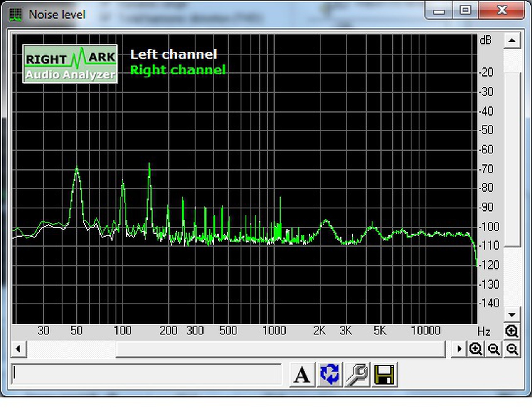532x408 pixels.
Task: Click the "50" frequency axis label
Action: tap(76, 331)
